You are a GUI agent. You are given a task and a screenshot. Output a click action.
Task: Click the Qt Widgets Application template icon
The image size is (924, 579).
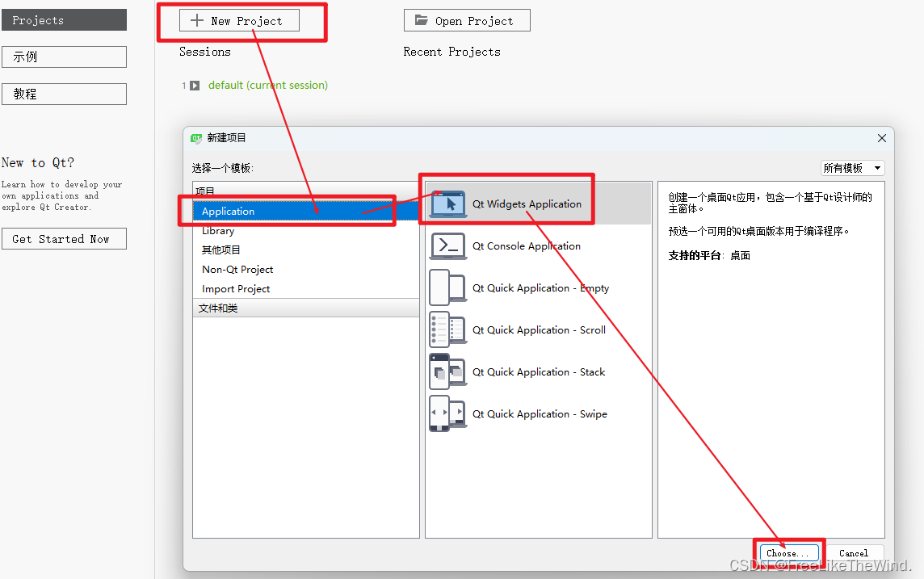(447, 204)
